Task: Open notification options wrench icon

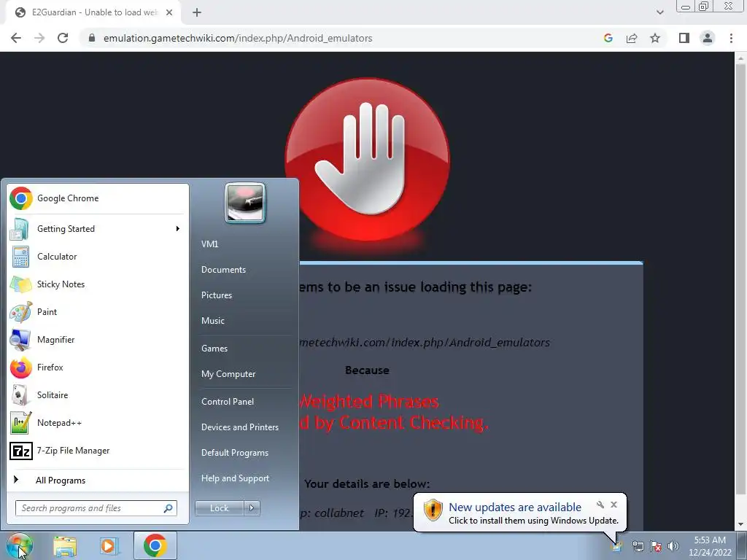Action: [600, 505]
